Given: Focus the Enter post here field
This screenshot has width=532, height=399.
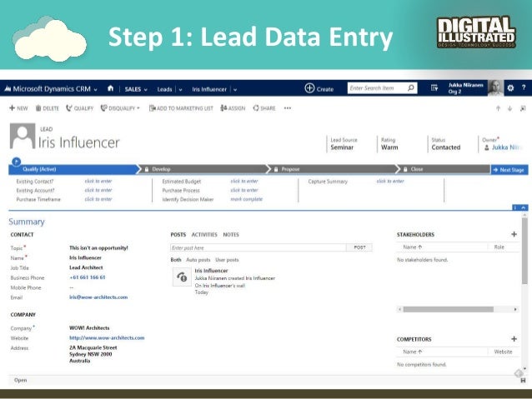Looking at the screenshot, I should point(258,247).
